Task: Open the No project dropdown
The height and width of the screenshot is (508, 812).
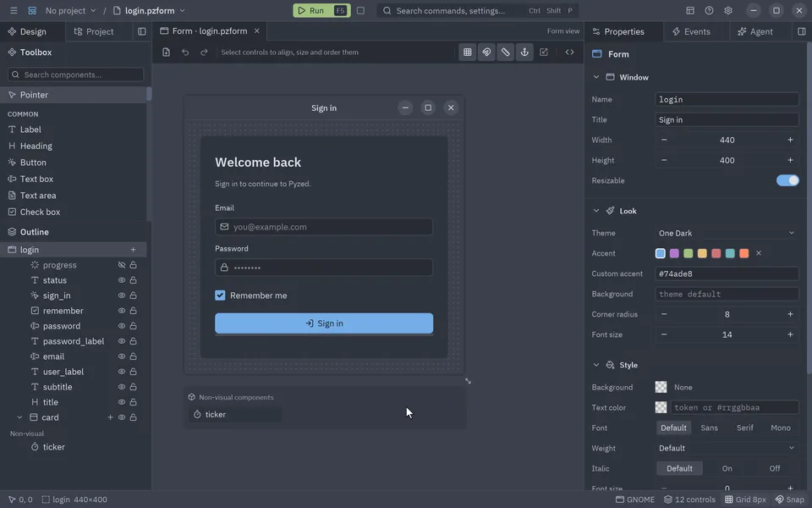Action: (70, 10)
